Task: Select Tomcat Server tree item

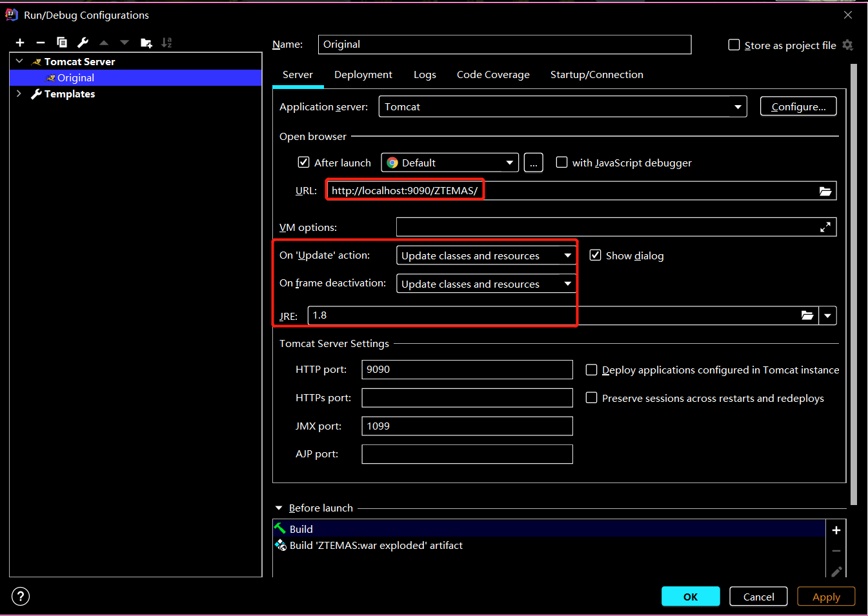Action: tap(79, 61)
